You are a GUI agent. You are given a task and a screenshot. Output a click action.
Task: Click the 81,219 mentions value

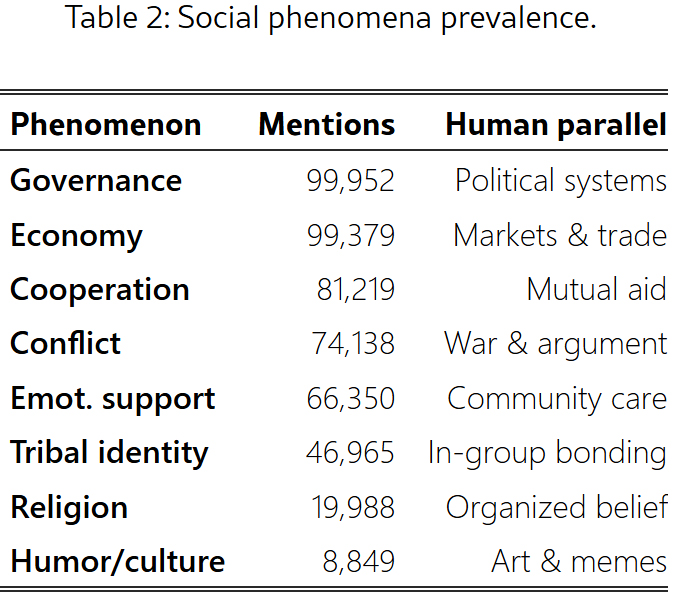[355, 289]
